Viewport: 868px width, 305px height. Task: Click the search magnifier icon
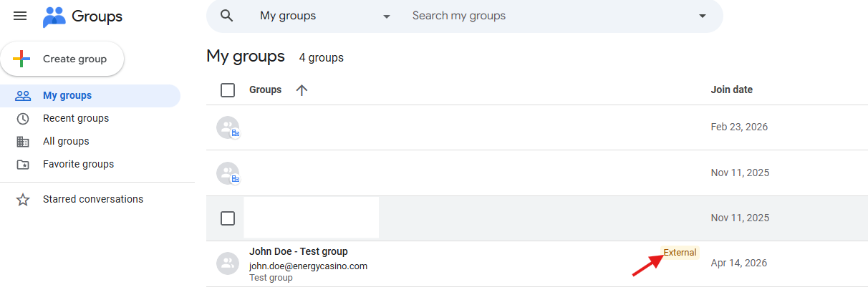(227, 16)
